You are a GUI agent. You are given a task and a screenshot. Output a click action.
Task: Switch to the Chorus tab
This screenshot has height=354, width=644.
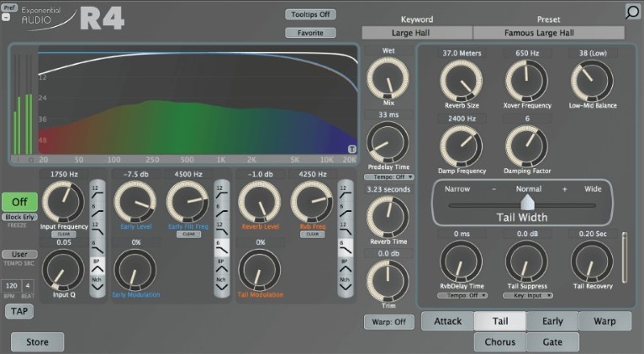click(499, 341)
